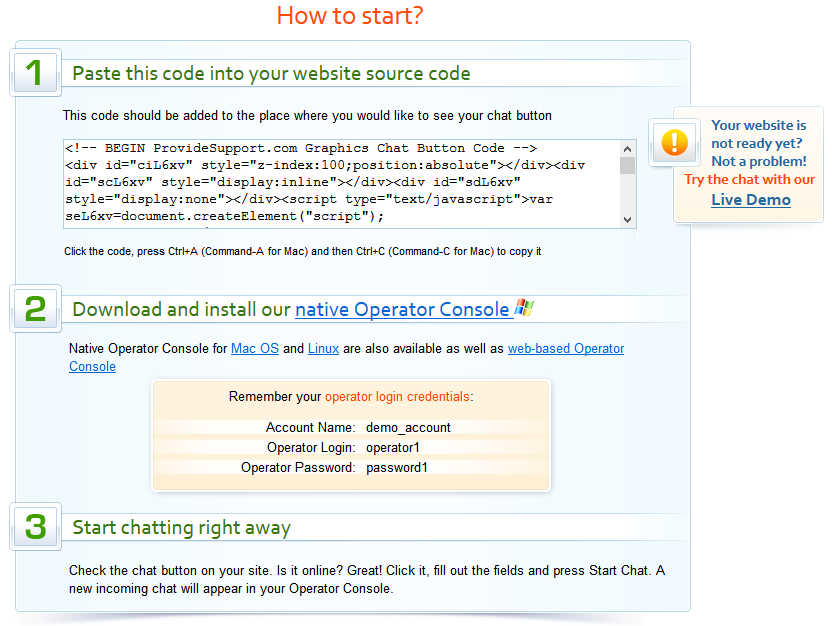Click the 'How to start?' heading
Screen dimensions: 832x626
350,15
